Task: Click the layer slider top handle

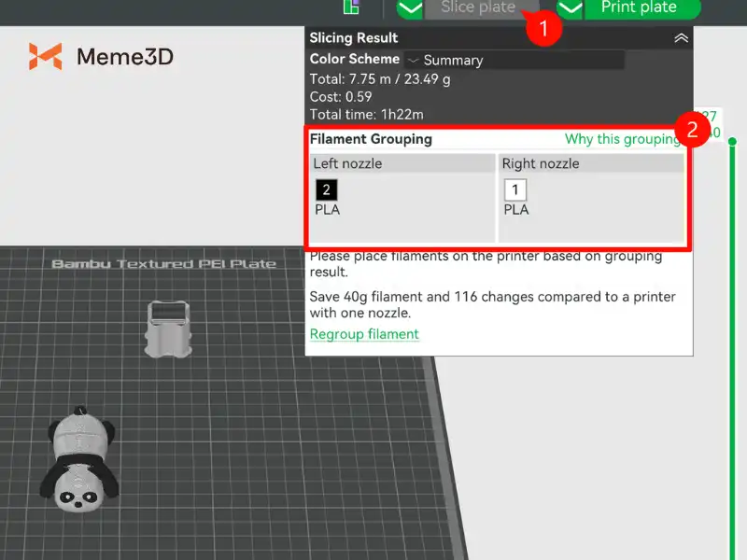Action: [x=733, y=142]
